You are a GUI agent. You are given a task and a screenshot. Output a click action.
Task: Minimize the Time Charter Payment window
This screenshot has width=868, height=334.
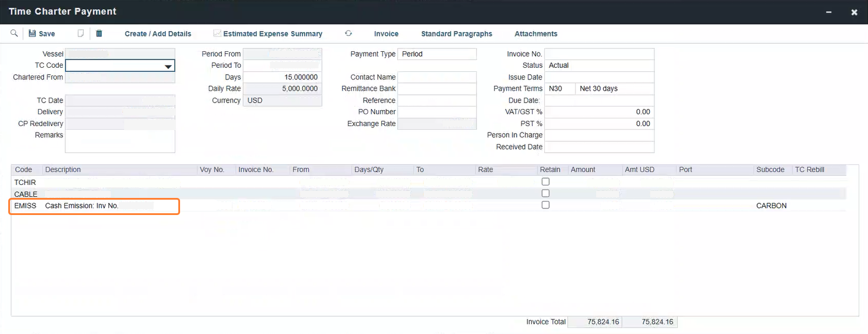[x=829, y=12]
